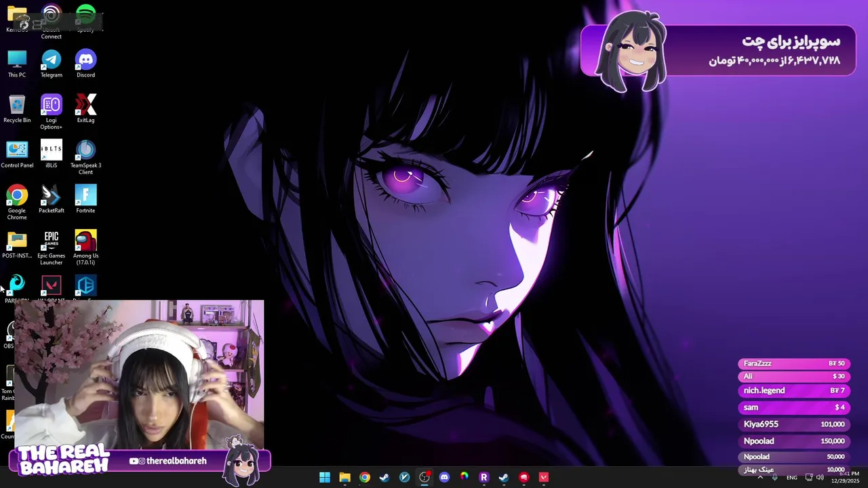Open the purple R app in taskbar
The height and width of the screenshot is (488, 868).
484,477
